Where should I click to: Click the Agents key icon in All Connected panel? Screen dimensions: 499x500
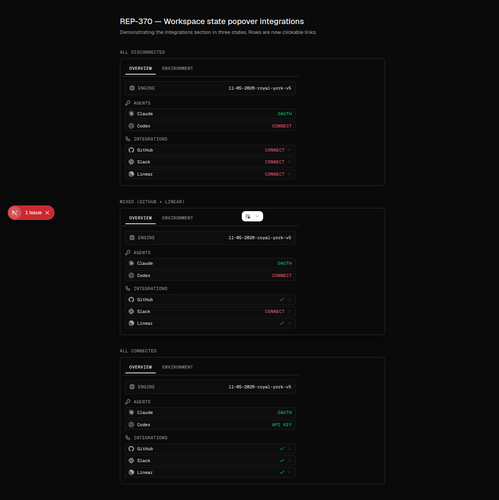click(128, 402)
